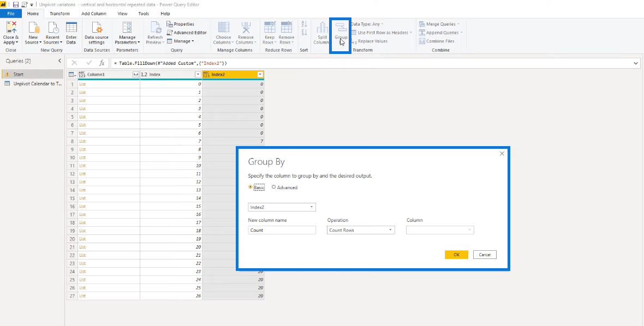
Task: Click the List value in row 27
Action: [82, 295]
